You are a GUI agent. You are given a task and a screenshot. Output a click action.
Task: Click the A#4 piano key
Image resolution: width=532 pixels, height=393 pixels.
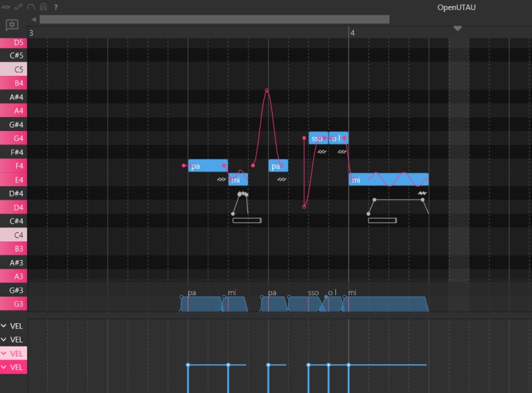pos(13,97)
